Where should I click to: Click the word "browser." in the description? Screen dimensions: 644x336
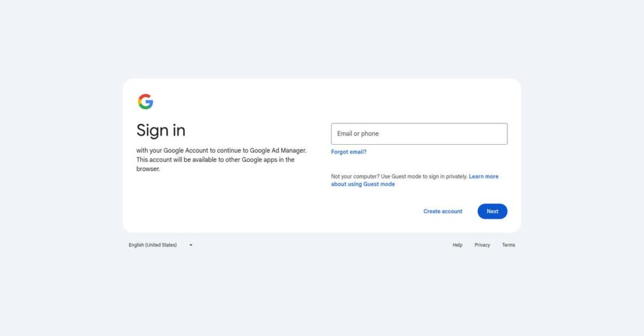click(x=148, y=169)
